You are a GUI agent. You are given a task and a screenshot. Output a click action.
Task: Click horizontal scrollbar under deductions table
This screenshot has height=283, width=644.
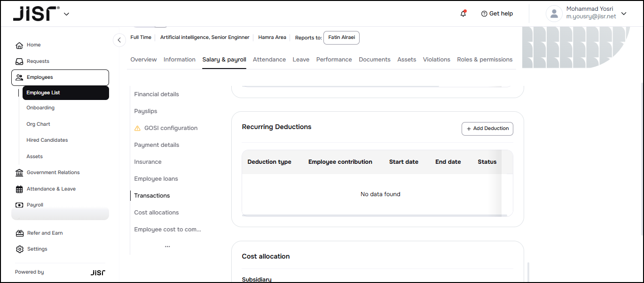click(371, 215)
